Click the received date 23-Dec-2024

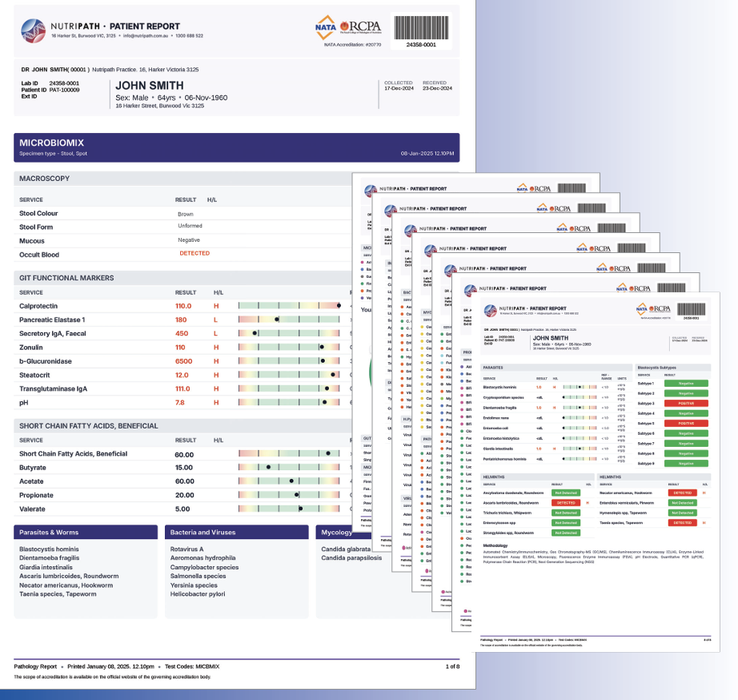(x=437, y=89)
